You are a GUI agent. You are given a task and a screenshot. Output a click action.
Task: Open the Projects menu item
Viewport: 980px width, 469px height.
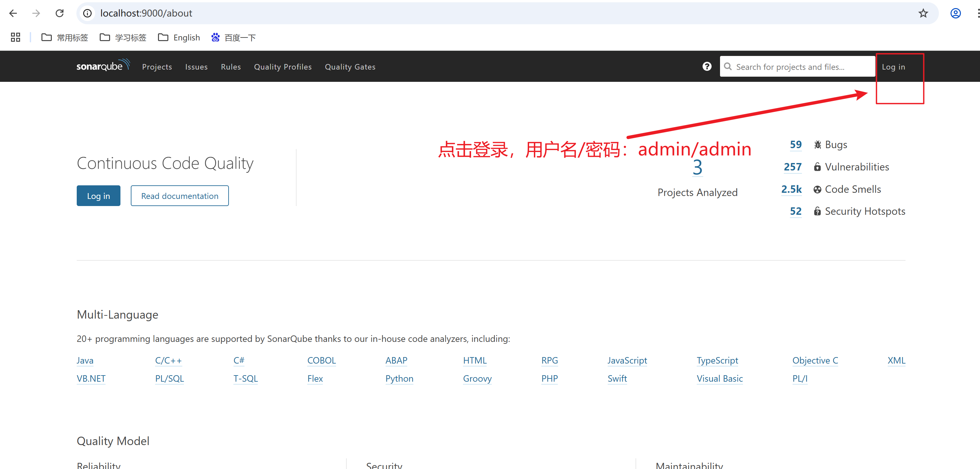(157, 67)
